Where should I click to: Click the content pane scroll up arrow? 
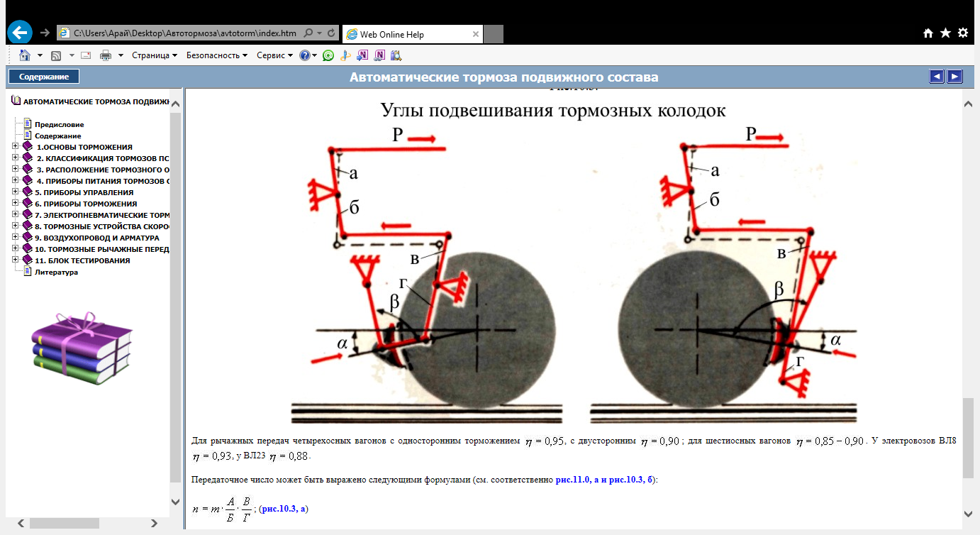pos(968,104)
